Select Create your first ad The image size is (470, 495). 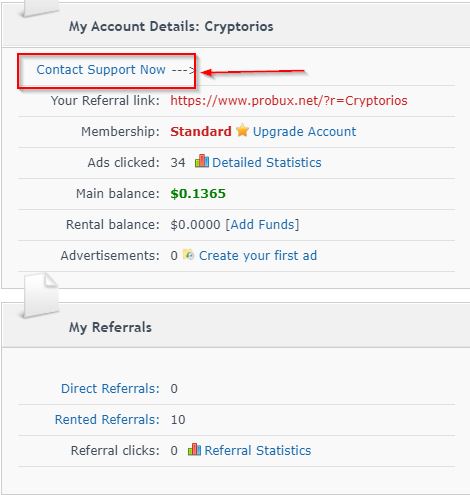258,256
